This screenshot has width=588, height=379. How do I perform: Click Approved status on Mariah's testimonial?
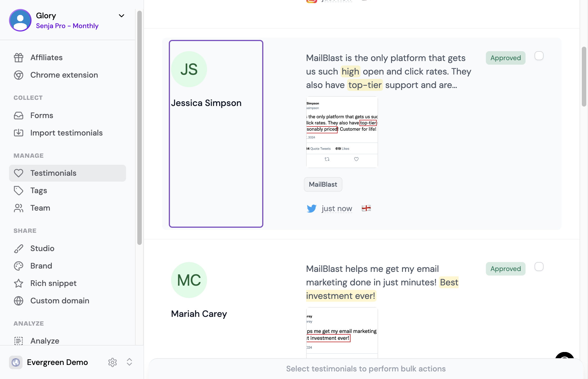[x=506, y=269]
